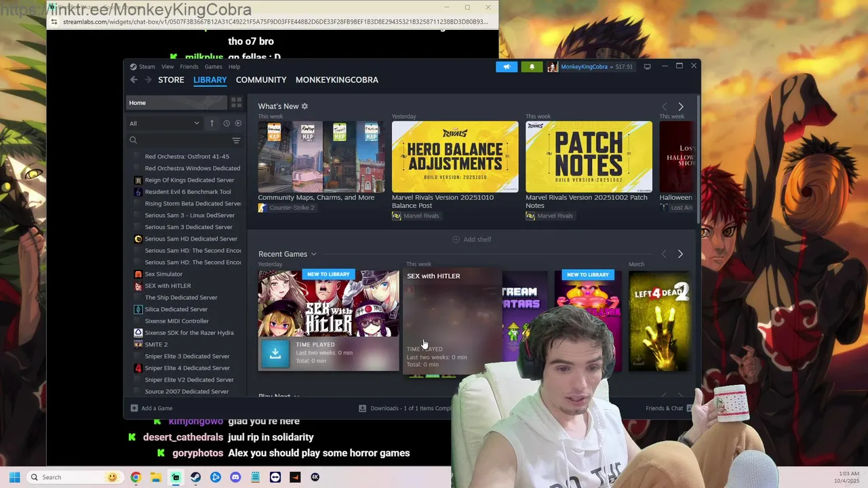Move the Recent Games shelf left

(x=664, y=253)
